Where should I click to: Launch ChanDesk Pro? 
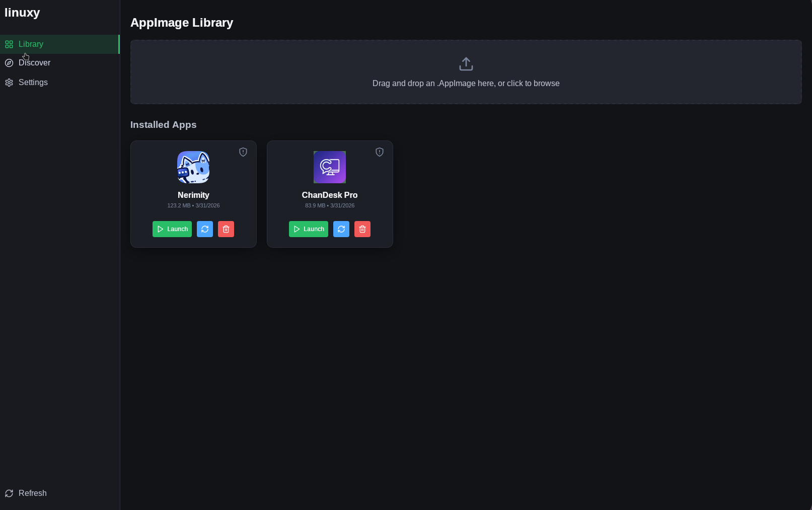point(308,229)
